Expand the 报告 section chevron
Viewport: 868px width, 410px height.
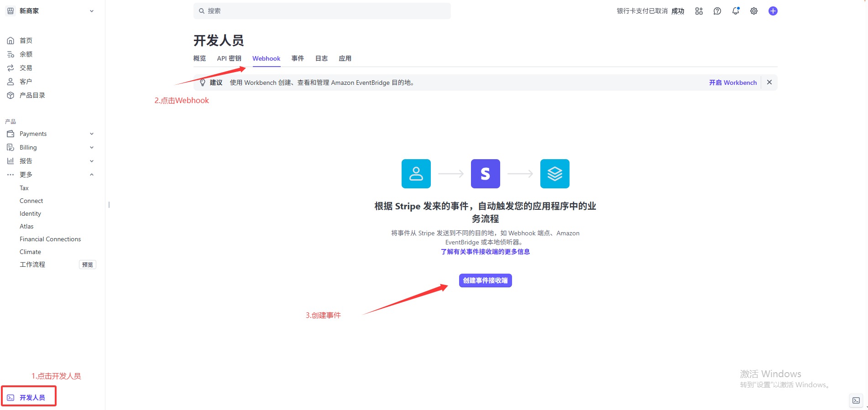[x=92, y=161]
